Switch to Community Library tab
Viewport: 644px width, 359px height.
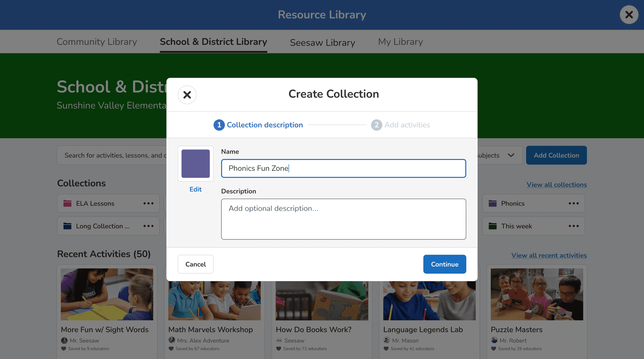pos(97,42)
